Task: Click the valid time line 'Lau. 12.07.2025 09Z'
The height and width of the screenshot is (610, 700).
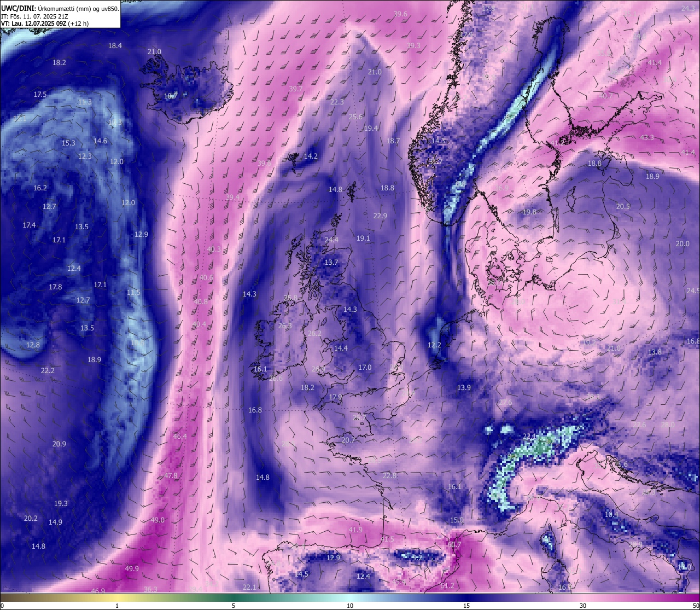Action: [x=45, y=24]
